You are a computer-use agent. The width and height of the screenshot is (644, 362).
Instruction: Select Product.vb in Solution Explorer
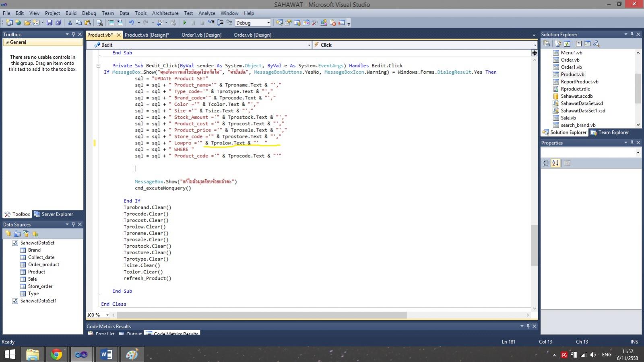click(572, 74)
